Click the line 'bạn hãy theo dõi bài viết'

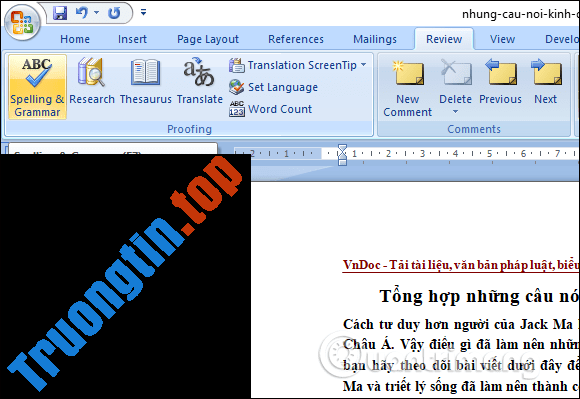click(461, 365)
